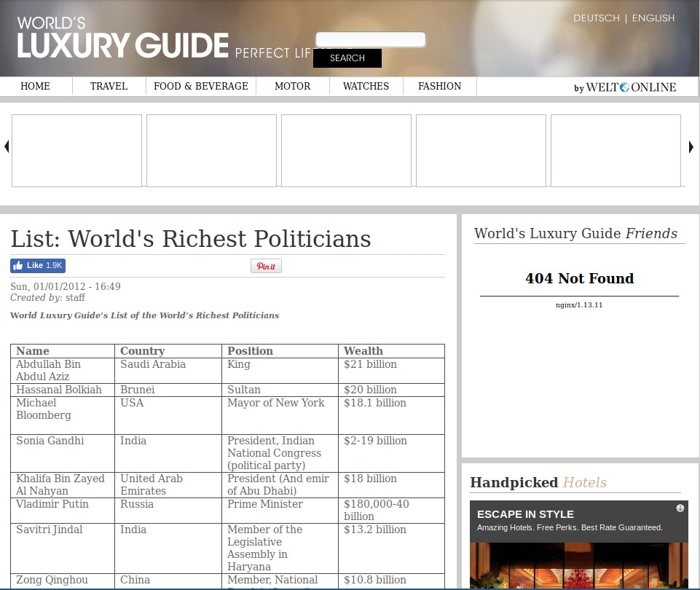Click the cell Zong Qinghou

63,581
